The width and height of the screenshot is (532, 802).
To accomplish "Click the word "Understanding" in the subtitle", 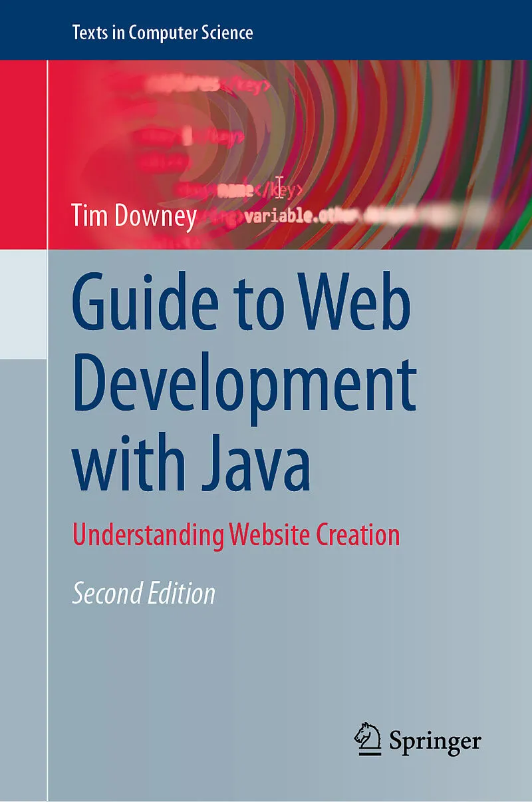I will (148, 535).
